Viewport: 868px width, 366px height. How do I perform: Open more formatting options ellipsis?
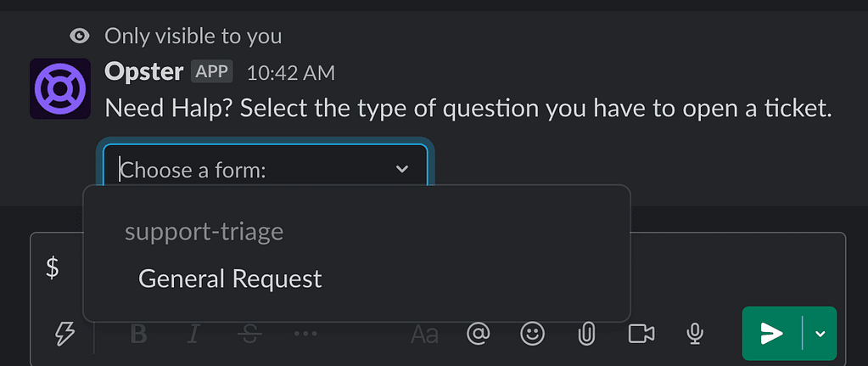click(x=305, y=334)
